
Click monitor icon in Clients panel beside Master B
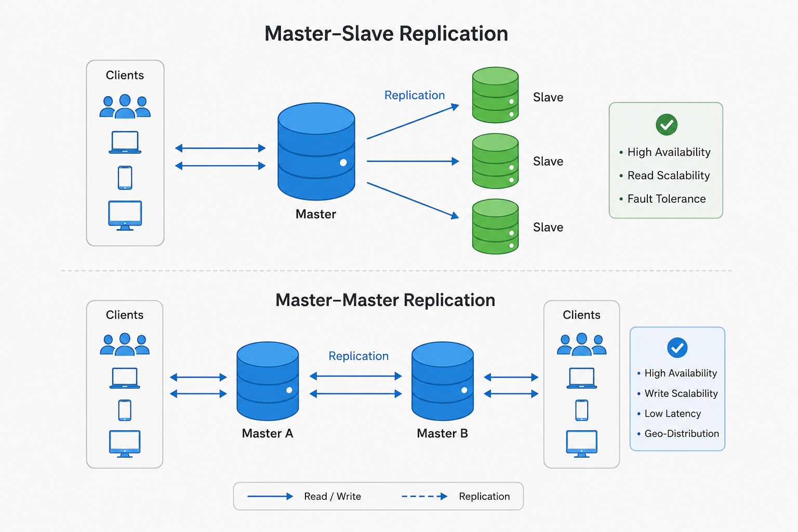(582, 444)
